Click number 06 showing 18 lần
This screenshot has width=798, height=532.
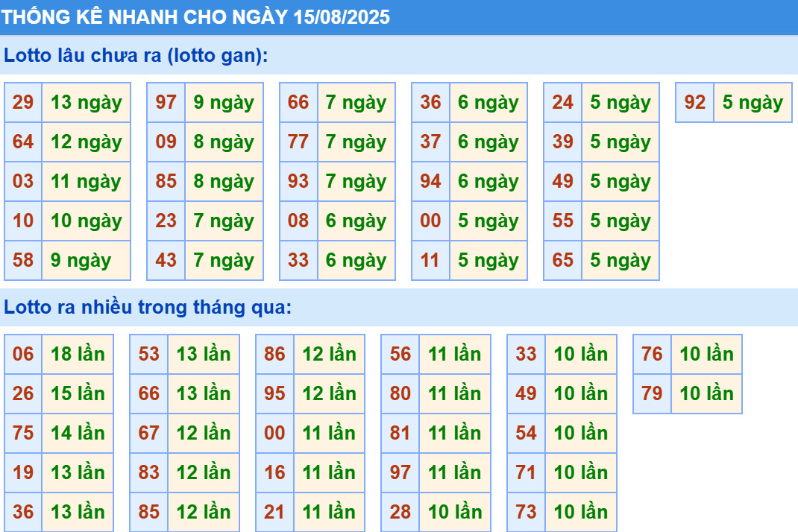coord(23,354)
